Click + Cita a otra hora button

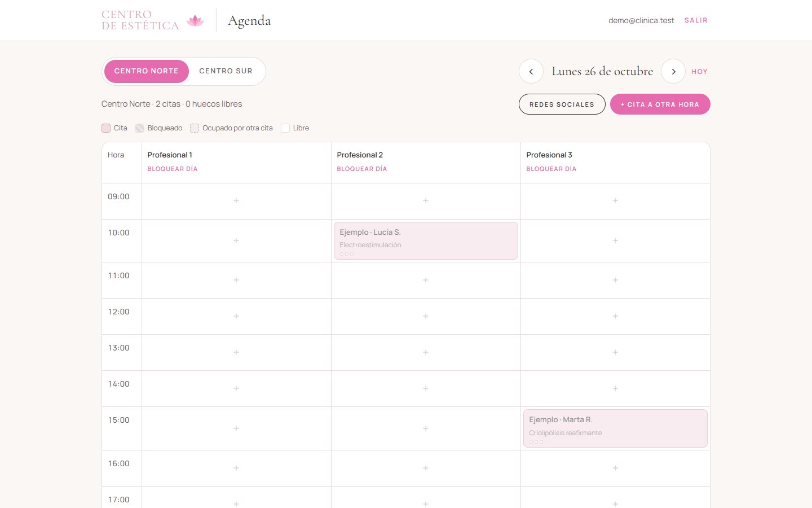(660, 104)
